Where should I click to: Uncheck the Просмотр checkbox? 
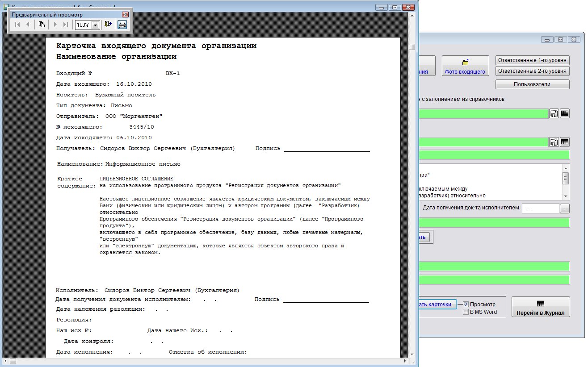click(466, 304)
